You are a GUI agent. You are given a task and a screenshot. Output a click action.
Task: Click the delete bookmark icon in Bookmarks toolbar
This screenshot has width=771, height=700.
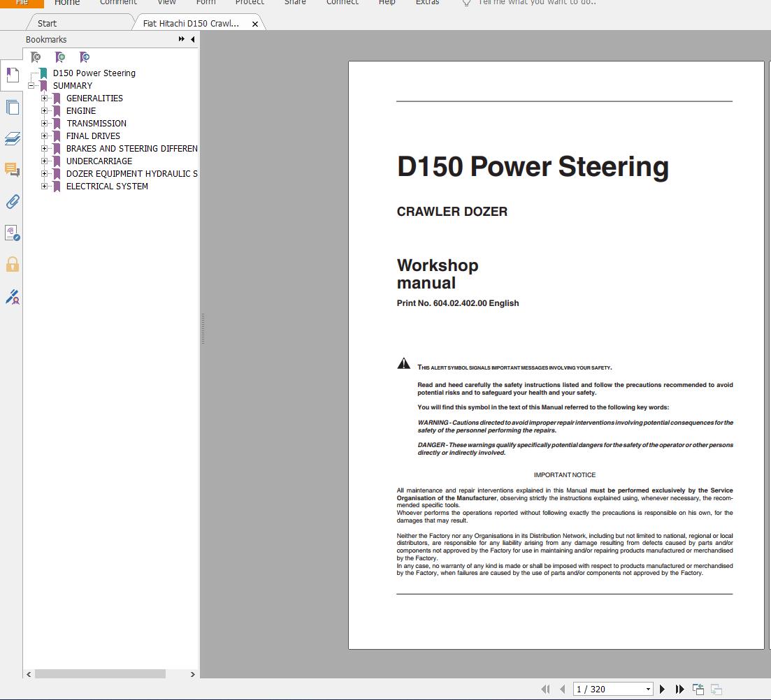[36, 57]
